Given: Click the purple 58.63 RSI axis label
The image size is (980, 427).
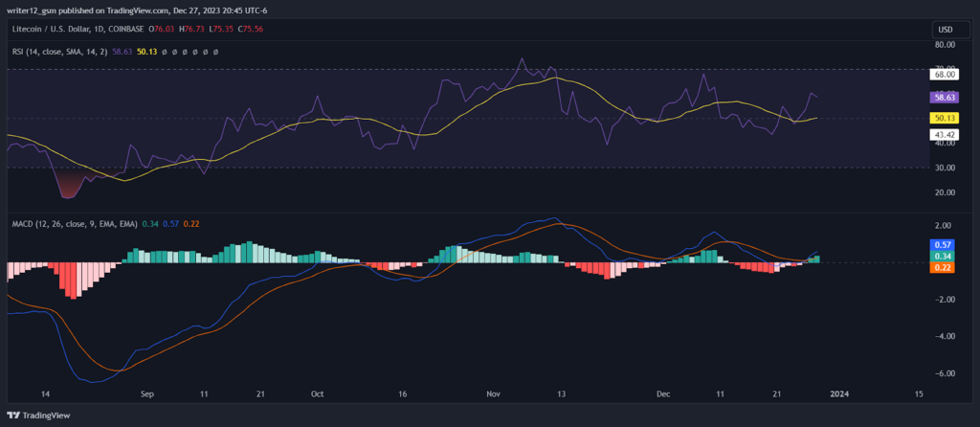Looking at the screenshot, I should coord(944,98).
